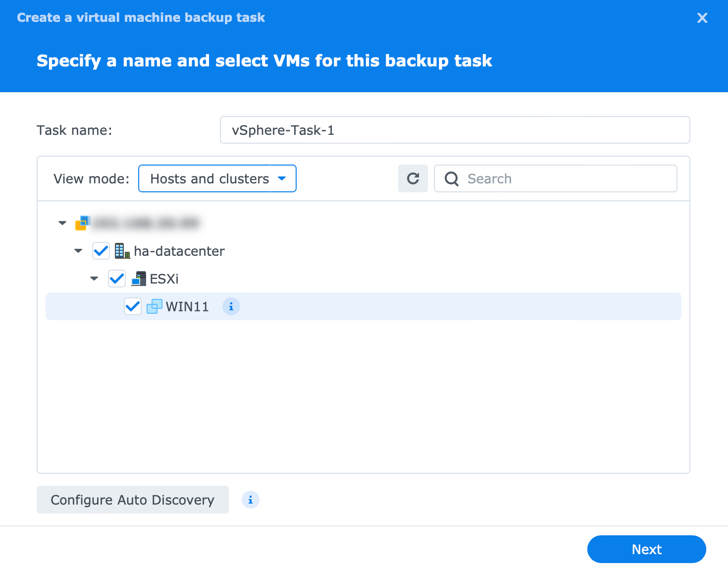Viewport: 728px width, 571px height.
Task: Uncheck the ha-datacenter checkbox
Action: coord(101,251)
